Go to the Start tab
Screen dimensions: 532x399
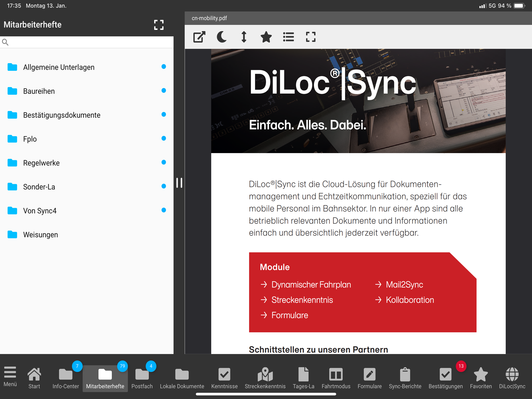pos(34,378)
